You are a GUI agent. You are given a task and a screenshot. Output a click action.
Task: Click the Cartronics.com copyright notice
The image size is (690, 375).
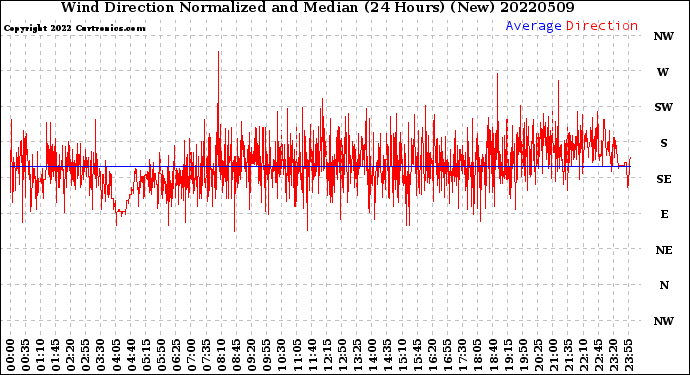tap(74, 28)
